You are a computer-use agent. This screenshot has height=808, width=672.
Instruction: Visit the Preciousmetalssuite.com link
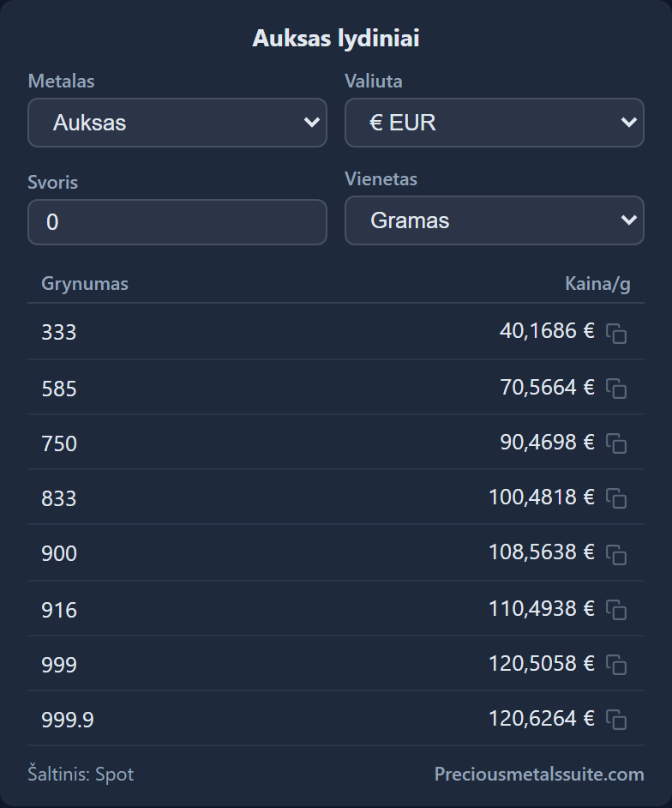tap(539, 774)
